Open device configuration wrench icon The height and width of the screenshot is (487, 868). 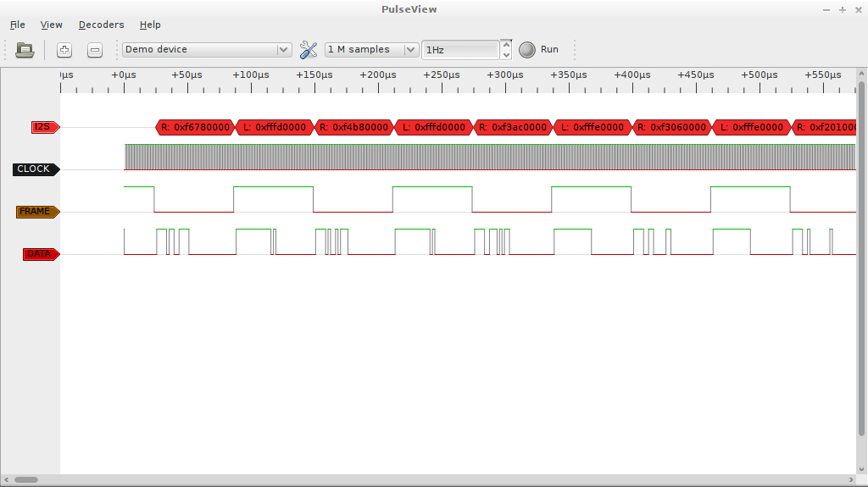pos(309,50)
